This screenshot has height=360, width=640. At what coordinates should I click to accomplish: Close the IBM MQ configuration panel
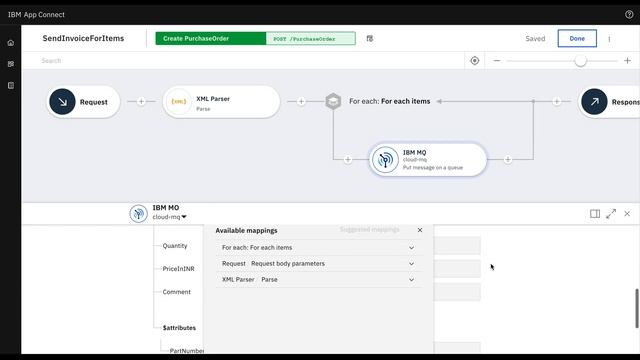[627, 213]
